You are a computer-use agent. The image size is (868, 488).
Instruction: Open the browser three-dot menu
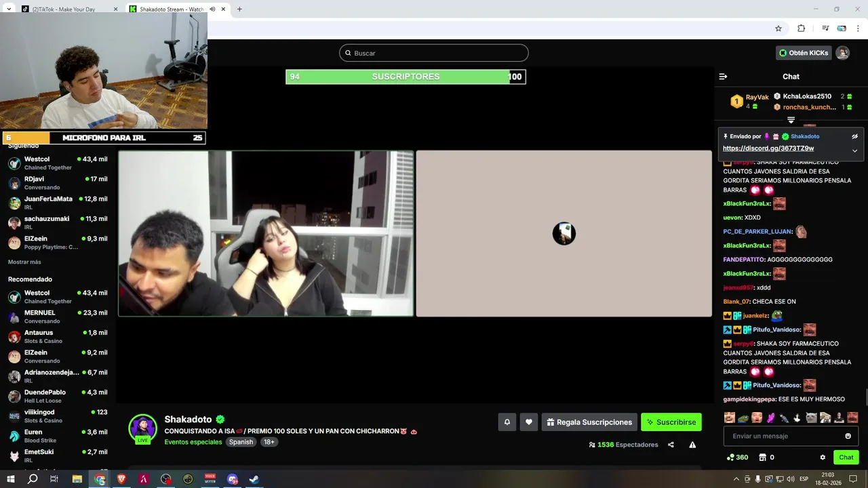[858, 28]
